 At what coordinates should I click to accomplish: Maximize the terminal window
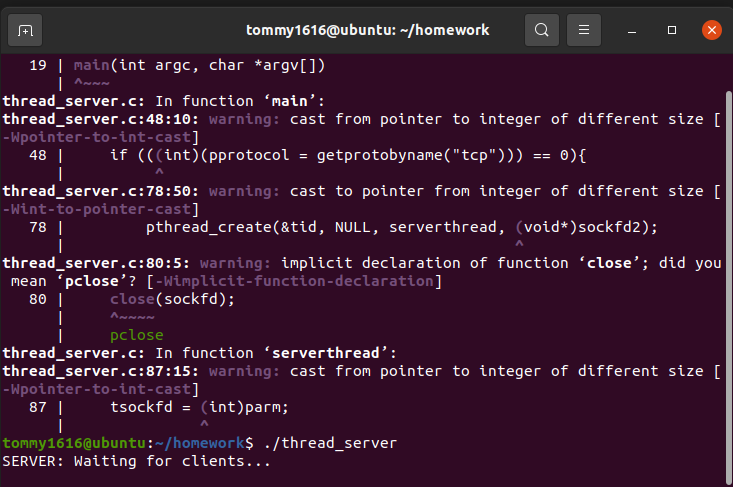click(672, 30)
